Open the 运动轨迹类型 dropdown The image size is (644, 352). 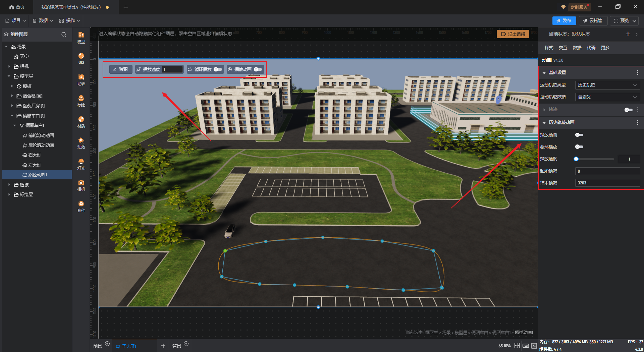607,85
